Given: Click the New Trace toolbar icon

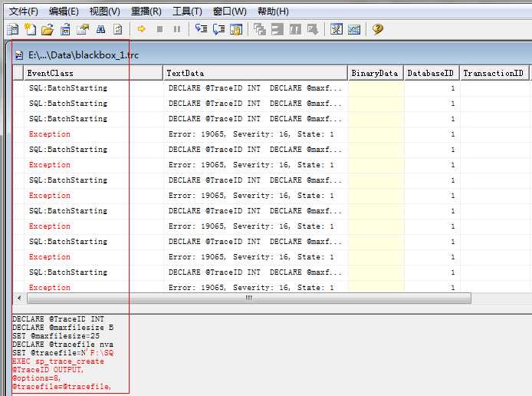Looking at the screenshot, I should click(13, 30).
